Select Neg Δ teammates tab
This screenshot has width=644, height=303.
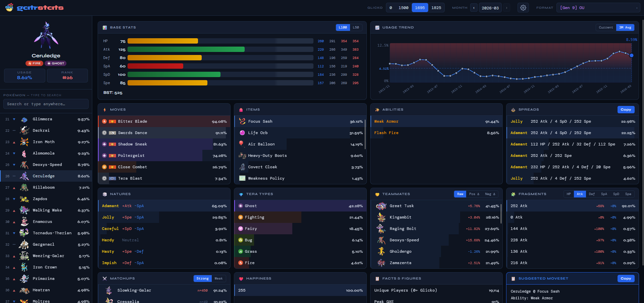tap(491, 194)
